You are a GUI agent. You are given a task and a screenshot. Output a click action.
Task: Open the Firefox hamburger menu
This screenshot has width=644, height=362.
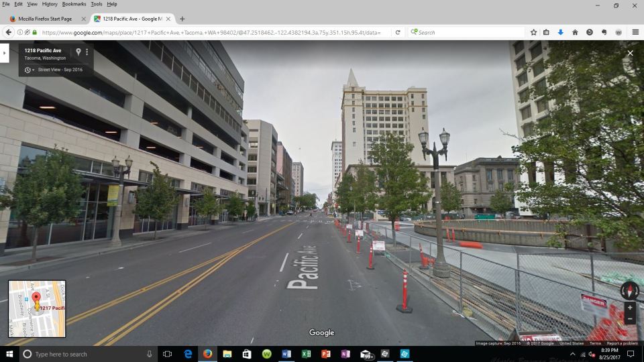(635, 32)
